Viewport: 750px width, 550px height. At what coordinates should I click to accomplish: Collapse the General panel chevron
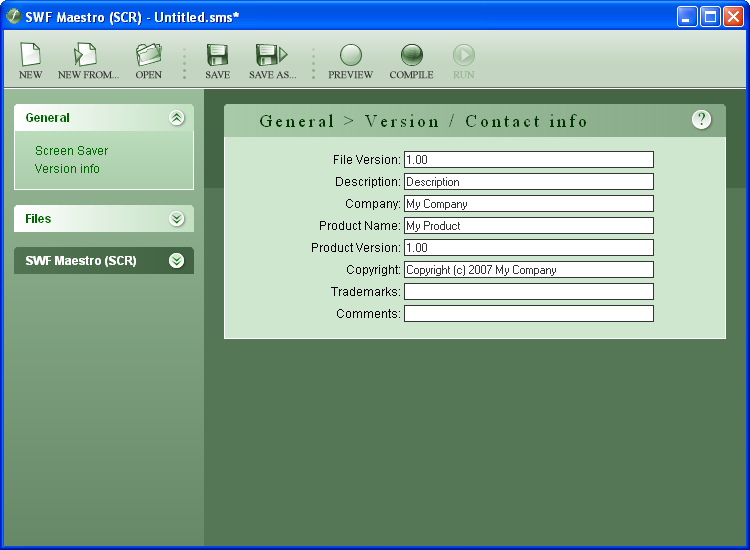[x=176, y=118]
